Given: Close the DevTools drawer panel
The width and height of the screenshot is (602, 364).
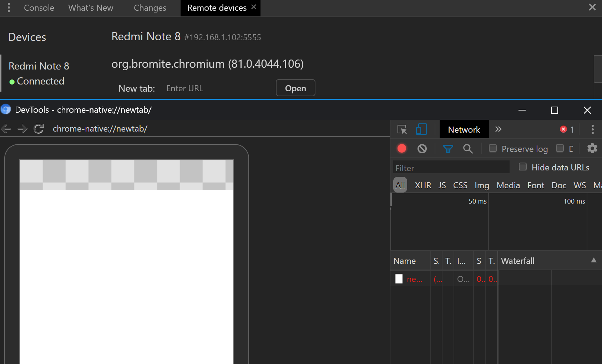Looking at the screenshot, I should tap(592, 7).
